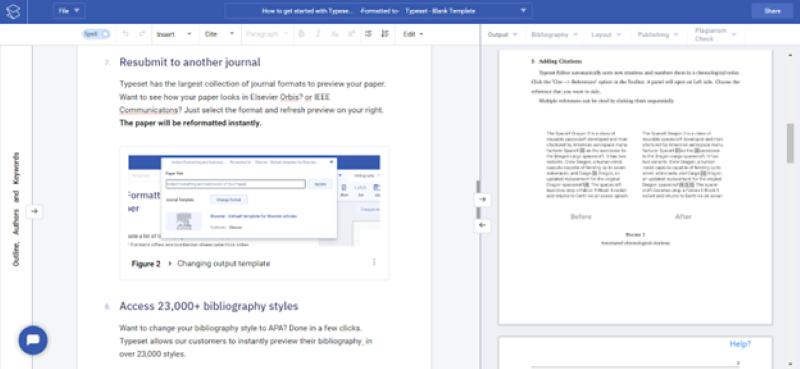Image resolution: width=800 pixels, height=369 pixels.
Task: Click the numbered list icon
Action: pos(385,34)
